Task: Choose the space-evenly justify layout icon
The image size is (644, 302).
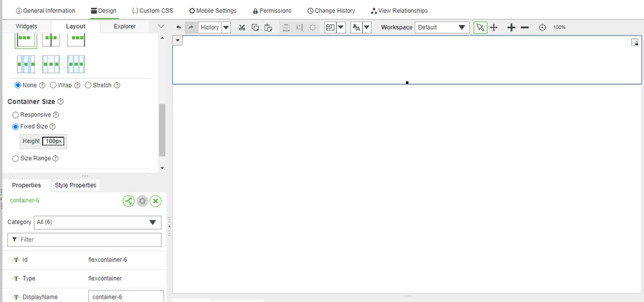Action: (x=76, y=64)
